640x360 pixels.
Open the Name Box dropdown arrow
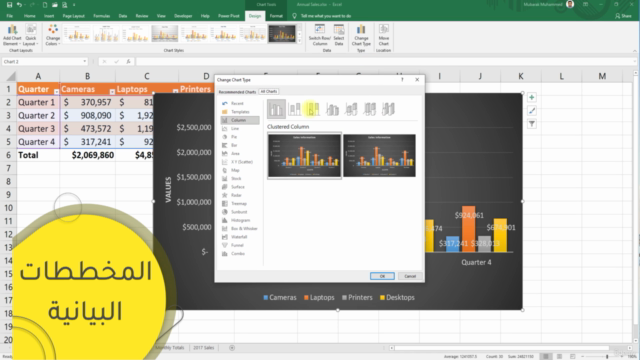pyautogui.click(x=84, y=62)
